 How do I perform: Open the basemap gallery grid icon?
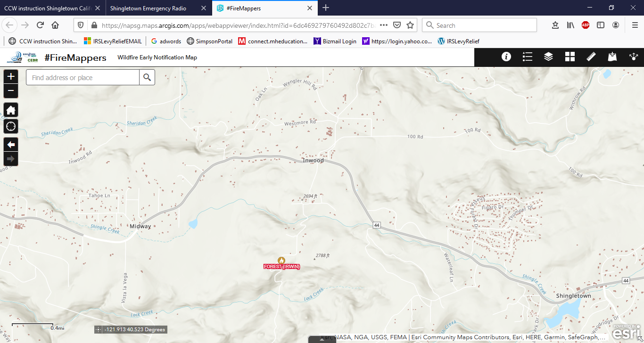pos(570,57)
